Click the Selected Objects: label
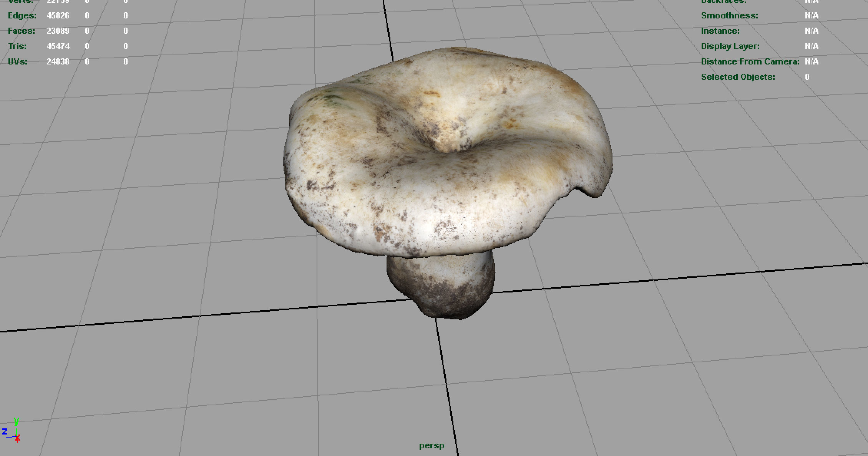 coord(738,77)
